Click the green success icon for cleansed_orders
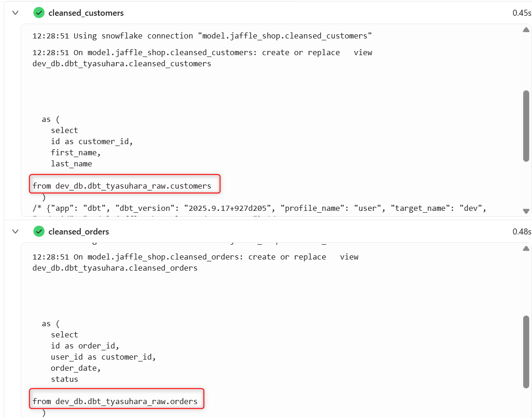 point(39,232)
